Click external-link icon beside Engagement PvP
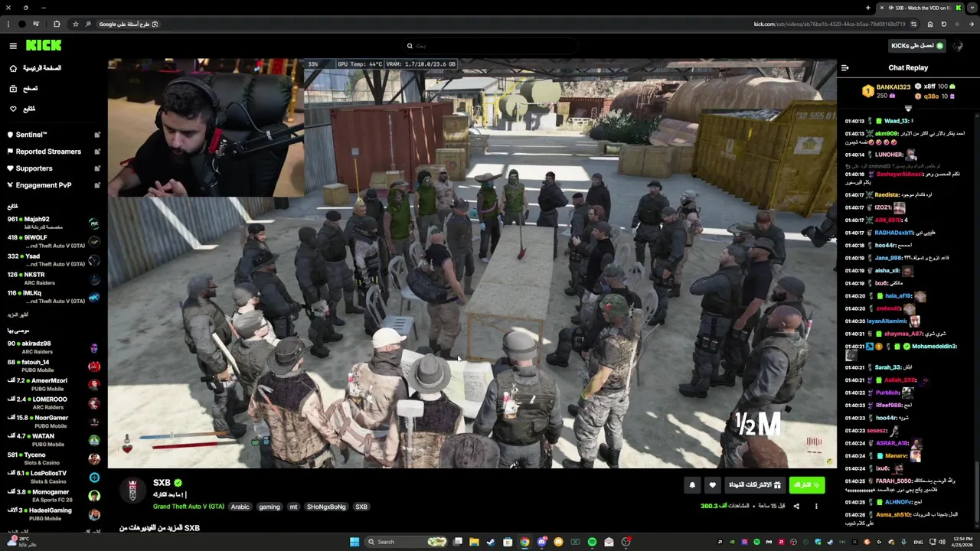 click(x=97, y=185)
